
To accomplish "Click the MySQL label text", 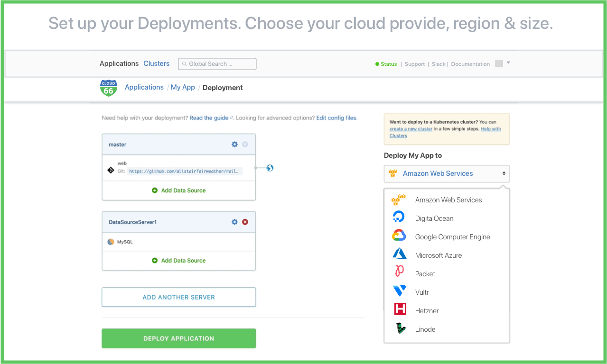I will click(x=125, y=242).
